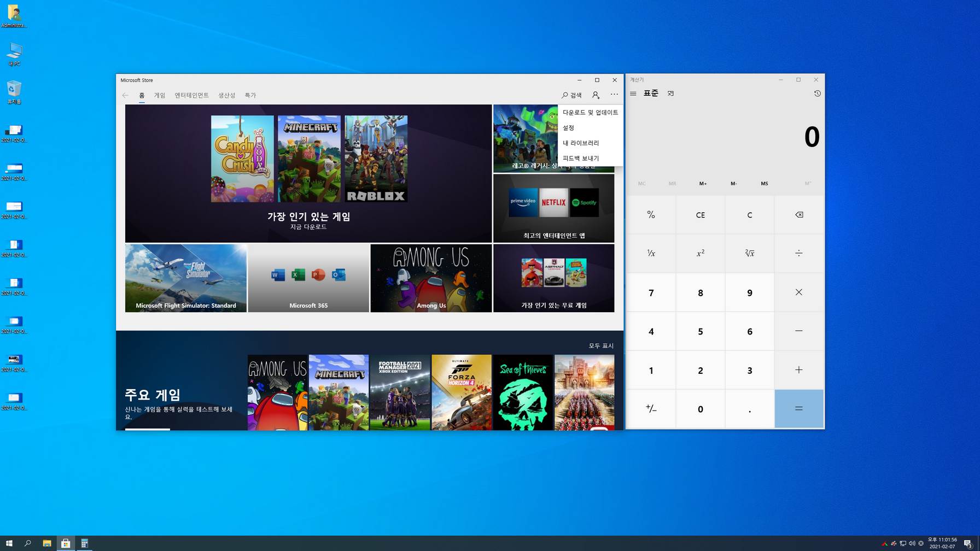Open Forza Horizon 4 game cover

tap(462, 392)
